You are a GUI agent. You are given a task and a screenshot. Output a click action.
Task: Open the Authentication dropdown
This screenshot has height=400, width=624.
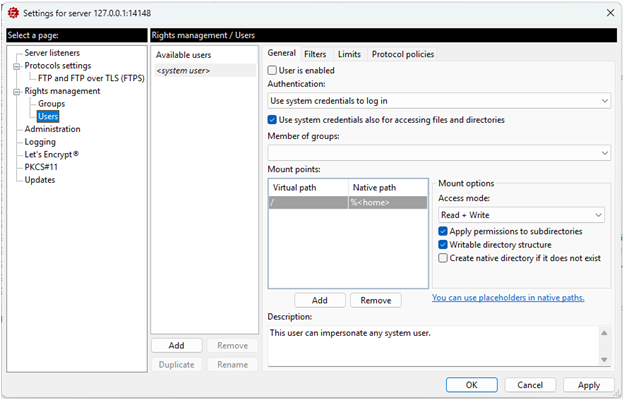pos(439,101)
